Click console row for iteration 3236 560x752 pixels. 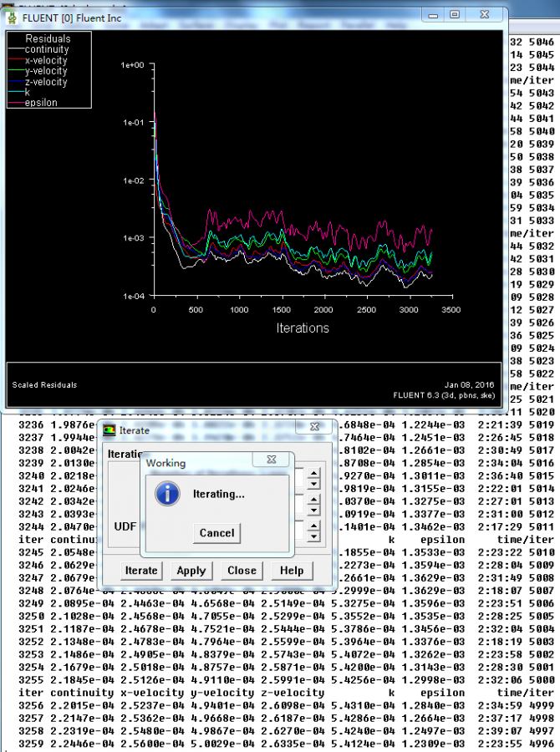tap(287, 425)
